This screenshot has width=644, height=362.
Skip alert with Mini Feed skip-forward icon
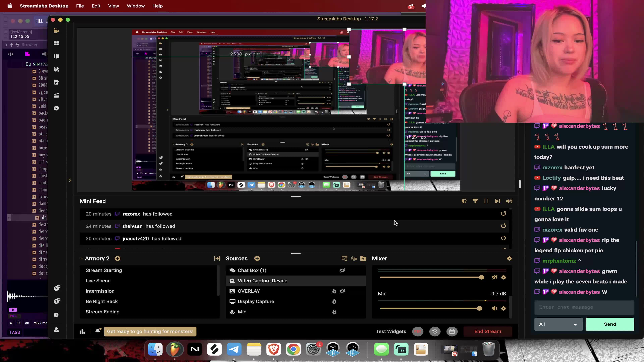(497, 201)
